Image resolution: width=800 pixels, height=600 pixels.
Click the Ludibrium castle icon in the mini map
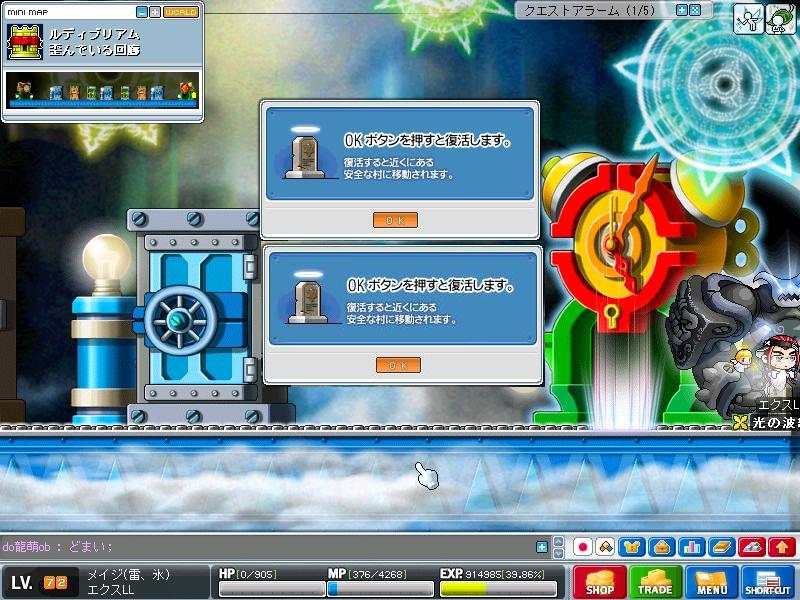pyautogui.click(x=24, y=42)
